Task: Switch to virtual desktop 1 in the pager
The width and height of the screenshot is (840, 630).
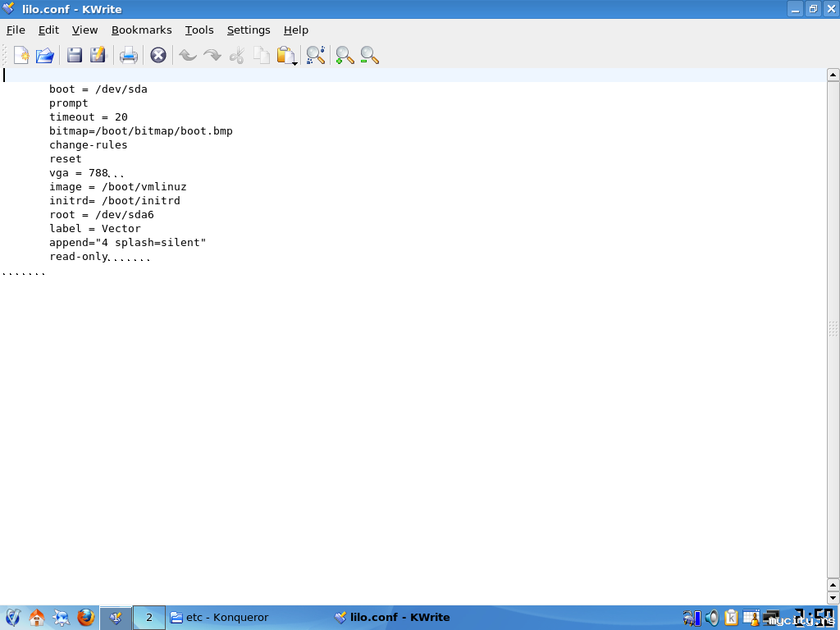Action: point(116,618)
